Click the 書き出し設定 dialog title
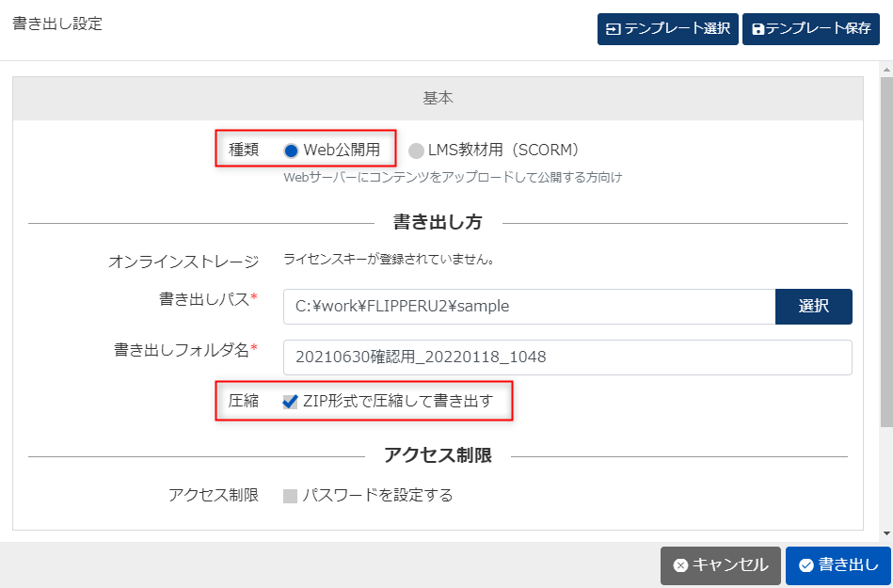The image size is (893, 588). pyautogui.click(x=57, y=24)
